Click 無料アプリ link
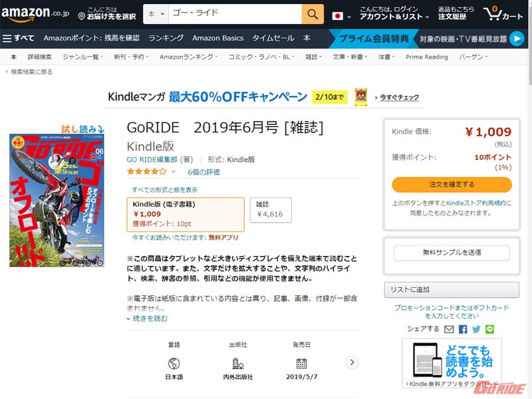 pyautogui.click(x=223, y=237)
